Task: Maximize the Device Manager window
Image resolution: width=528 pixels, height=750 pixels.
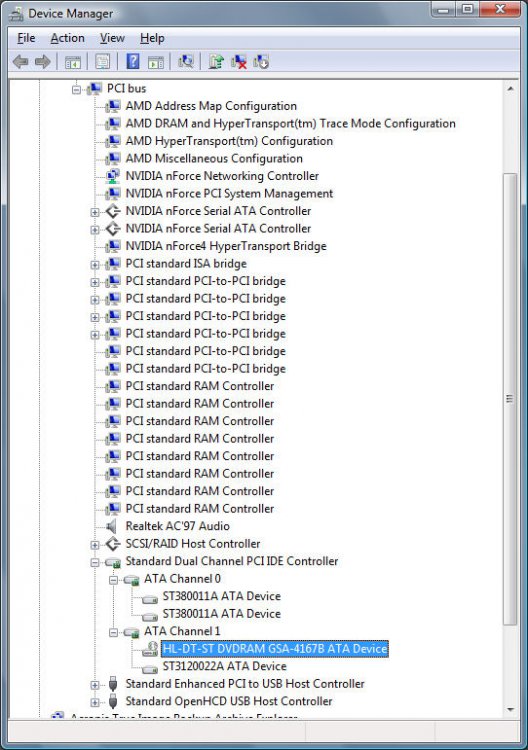Action: [x=468, y=9]
